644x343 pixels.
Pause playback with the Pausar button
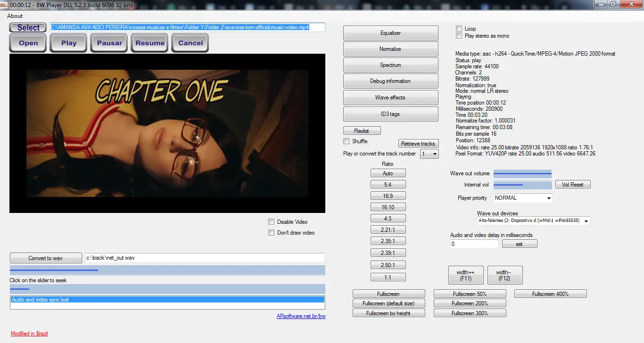point(109,43)
